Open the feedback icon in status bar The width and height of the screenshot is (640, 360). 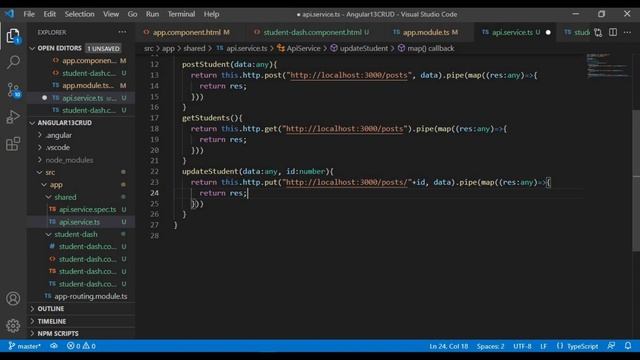[x=611, y=346]
